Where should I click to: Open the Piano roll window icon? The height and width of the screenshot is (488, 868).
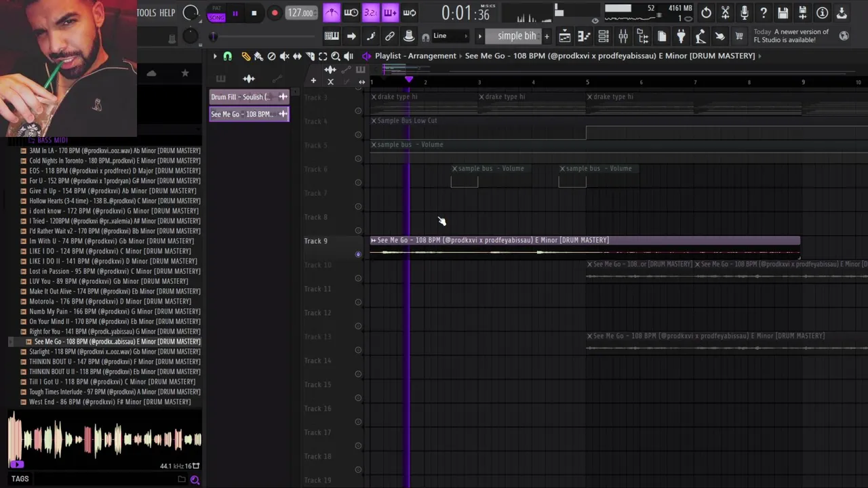(584, 36)
